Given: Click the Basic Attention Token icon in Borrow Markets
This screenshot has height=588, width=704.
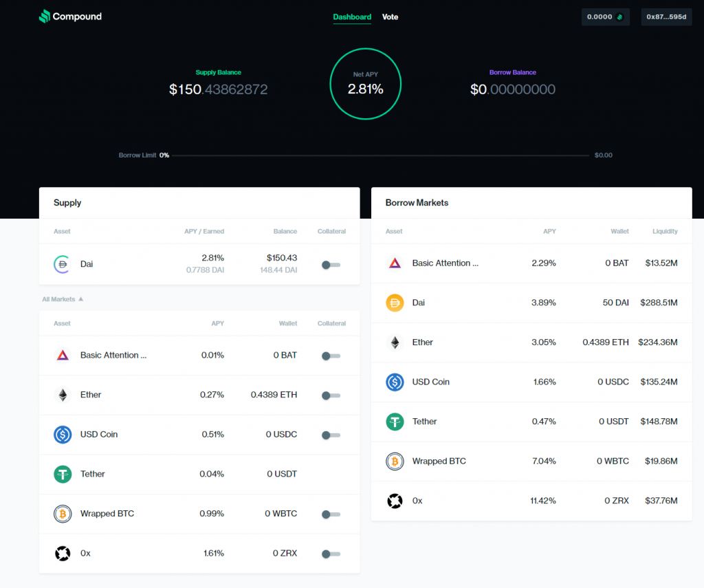Looking at the screenshot, I should pyautogui.click(x=395, y=263).
